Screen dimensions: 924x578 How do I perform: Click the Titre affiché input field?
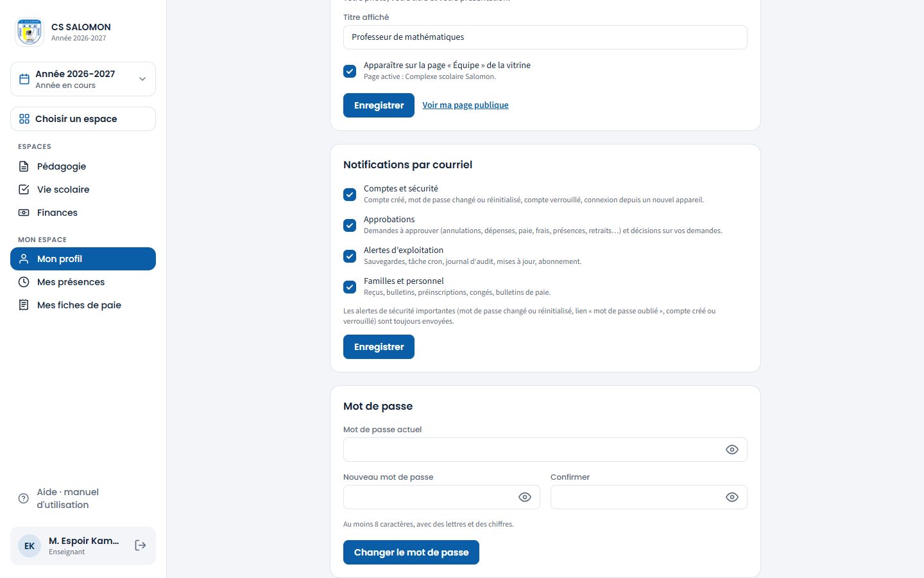545,37
